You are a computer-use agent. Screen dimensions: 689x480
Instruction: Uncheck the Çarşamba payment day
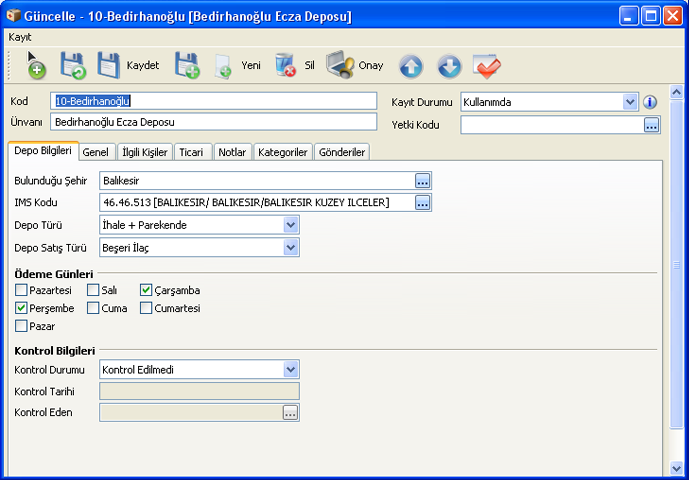pos(146,290)
